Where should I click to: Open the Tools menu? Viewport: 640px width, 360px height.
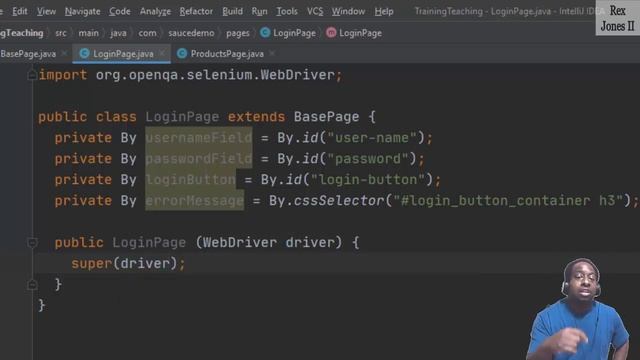pos(287,11)
